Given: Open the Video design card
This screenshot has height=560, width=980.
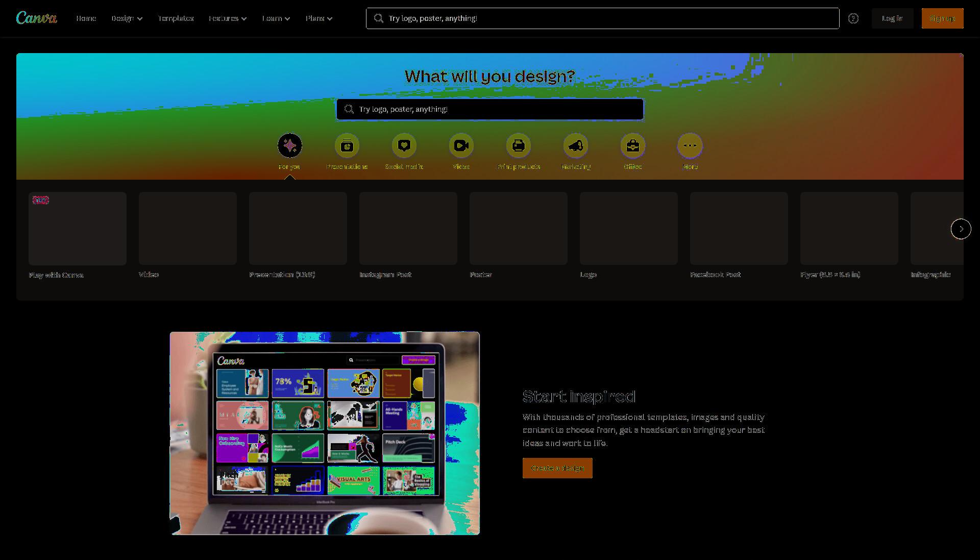Looking at the screenshot, I should 188,235.
